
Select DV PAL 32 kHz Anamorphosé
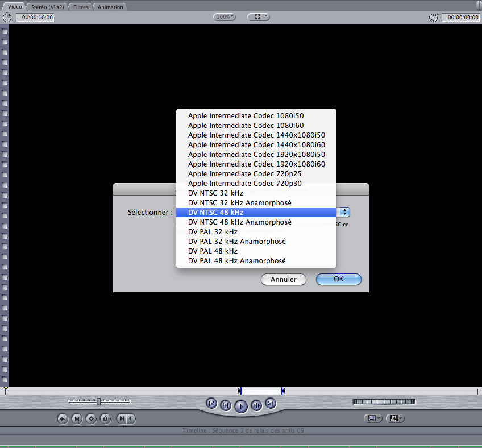pyautogui.click(x=256, y=242)
